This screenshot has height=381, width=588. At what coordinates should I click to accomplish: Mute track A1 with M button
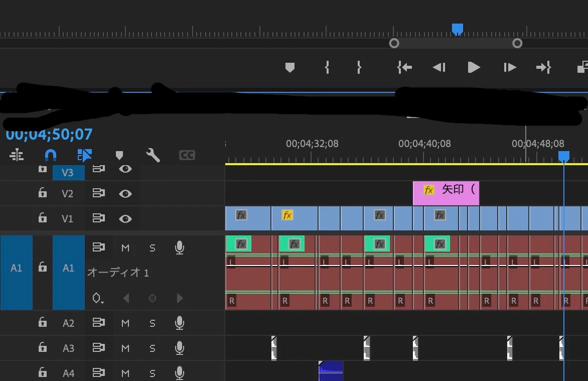pyautogui.click(x=125, y=248)
